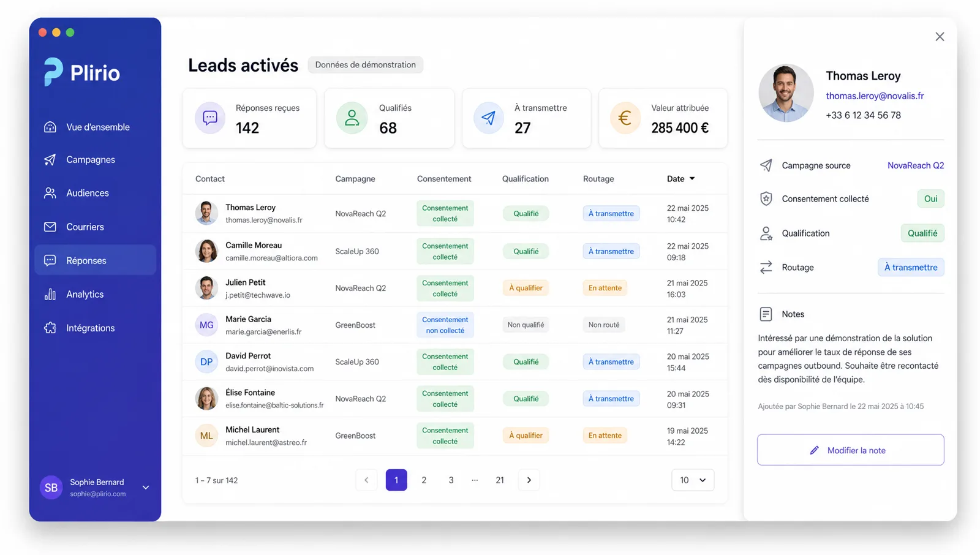The height and width of the screenshot is (555, 980).
Task: Click Marie Garcia's Consentement non collecté badge
Action: [x=445, y=325]
